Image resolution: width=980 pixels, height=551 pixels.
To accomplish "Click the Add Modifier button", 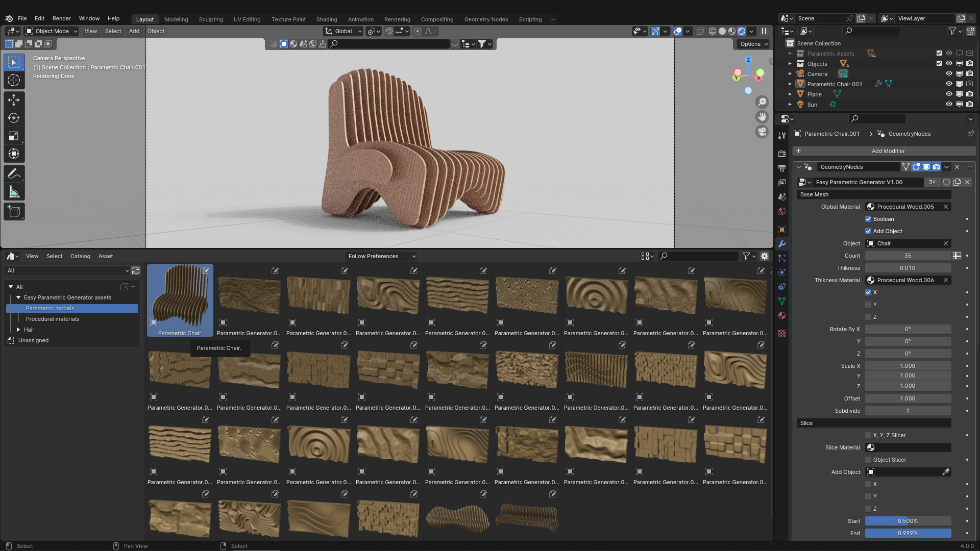I will coord(888,151).
